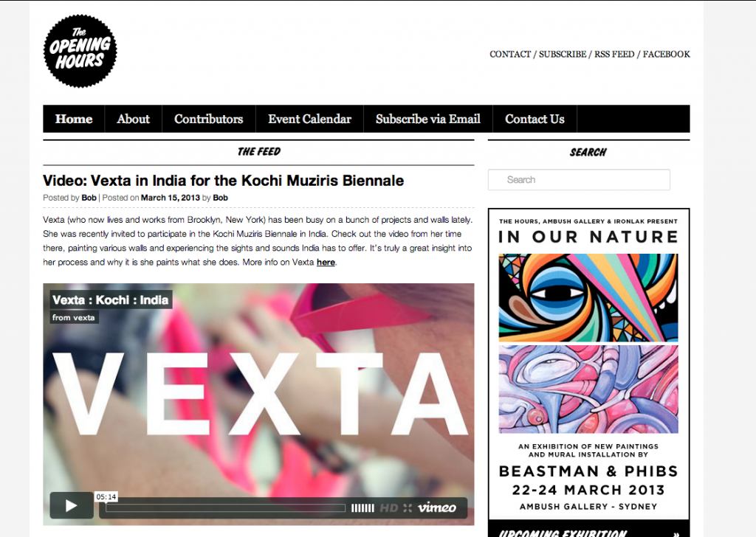Select Subscribe via Email in navigation
This screenshot has width=756, height=537.
[427, 119]
